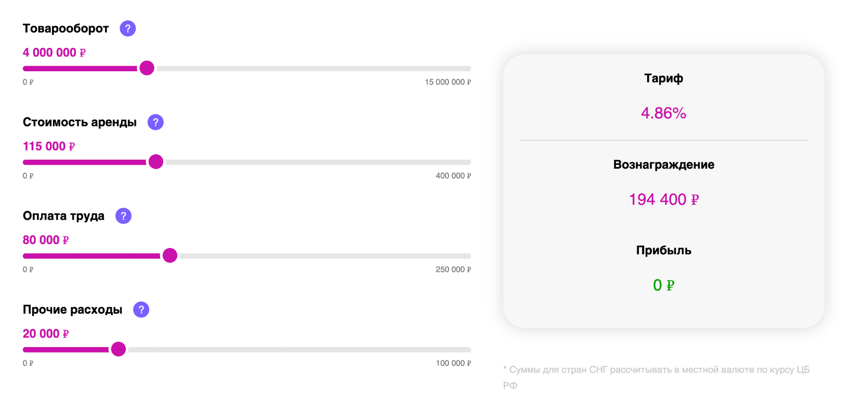Click the question mark next to Оплата труда
The width and height of the screenshot is (868, 401).
click(123, 216)
